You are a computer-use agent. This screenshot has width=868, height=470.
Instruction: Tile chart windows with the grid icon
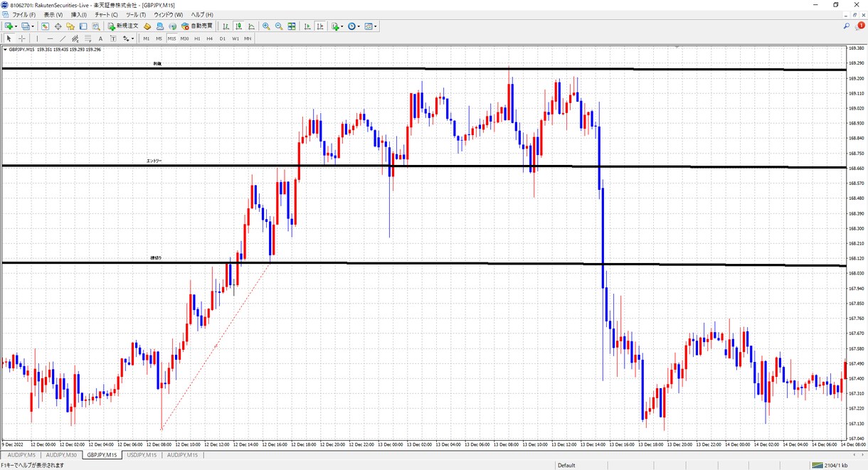pos(292,26)
